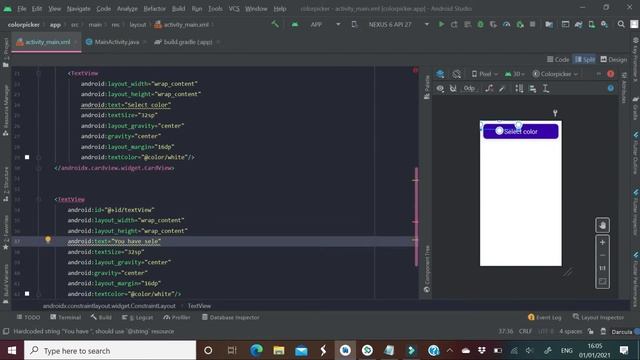The image size is (640, 360).
Task: Click the Pan hand tool in preview
Action: 602,225
